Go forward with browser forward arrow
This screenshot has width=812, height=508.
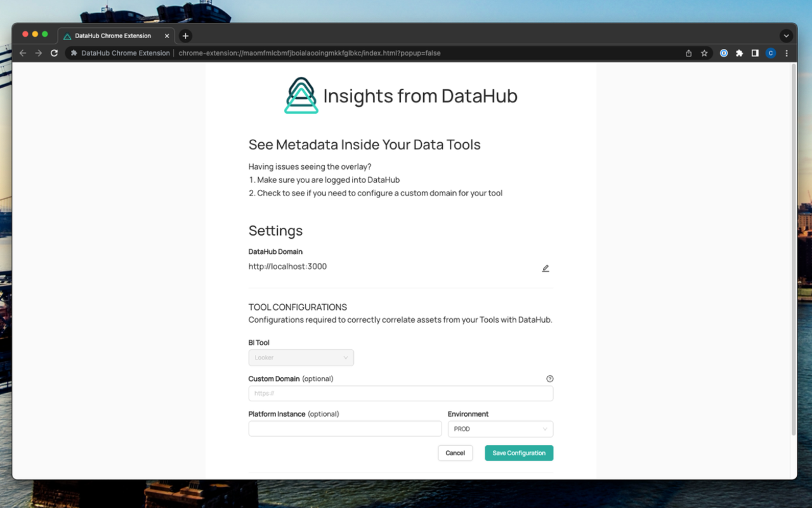[39, 53]
